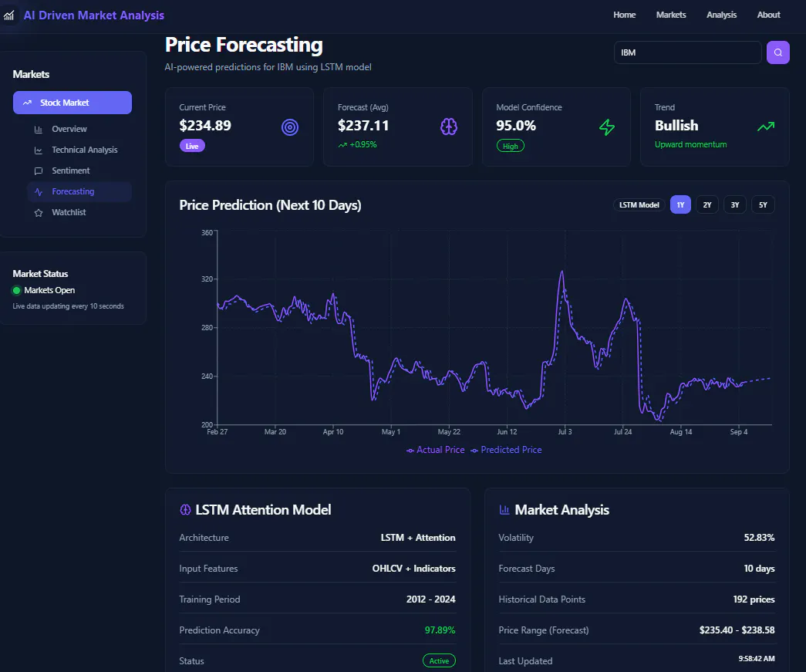The image size is (806, 672).
Task: Open the Markets navigation item
Action: tap(671, 15)
